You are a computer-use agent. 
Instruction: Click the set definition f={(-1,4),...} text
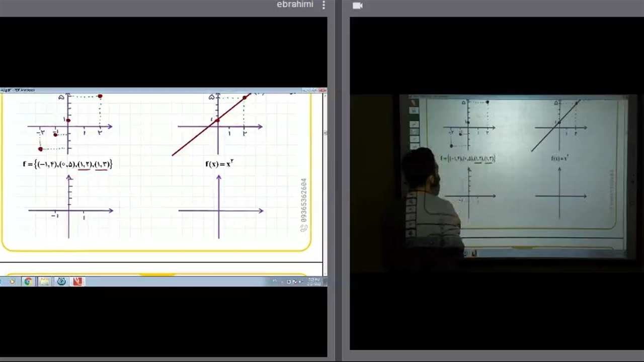[67, 164]
